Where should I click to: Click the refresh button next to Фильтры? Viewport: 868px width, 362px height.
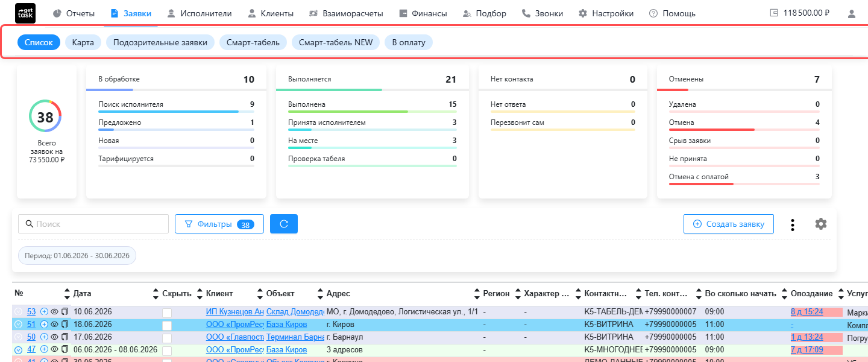point(284,224)
